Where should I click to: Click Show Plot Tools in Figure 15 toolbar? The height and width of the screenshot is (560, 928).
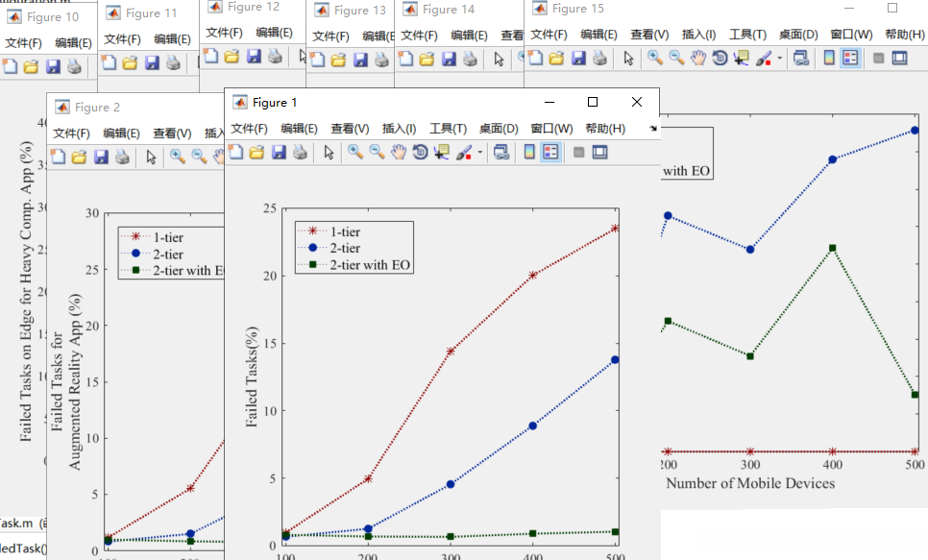pos(899,58)
